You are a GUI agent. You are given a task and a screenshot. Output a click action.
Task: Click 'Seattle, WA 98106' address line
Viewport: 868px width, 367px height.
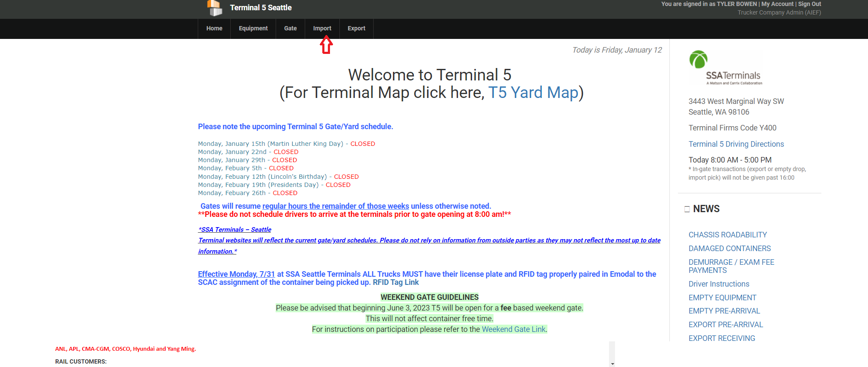point(719,112)
